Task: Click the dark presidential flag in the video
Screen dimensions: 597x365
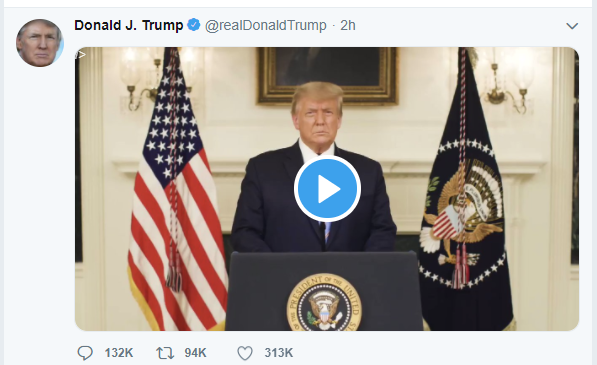Action: click(465, 190)
